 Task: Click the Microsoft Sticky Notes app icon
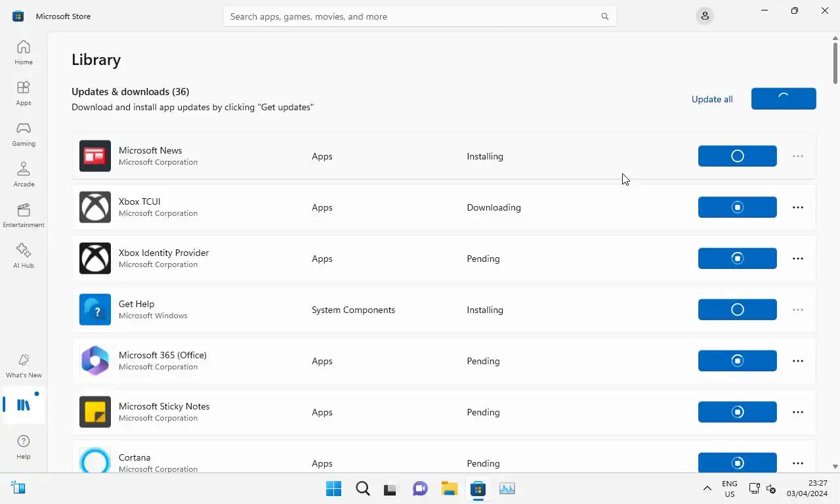(x=95, y=412)
